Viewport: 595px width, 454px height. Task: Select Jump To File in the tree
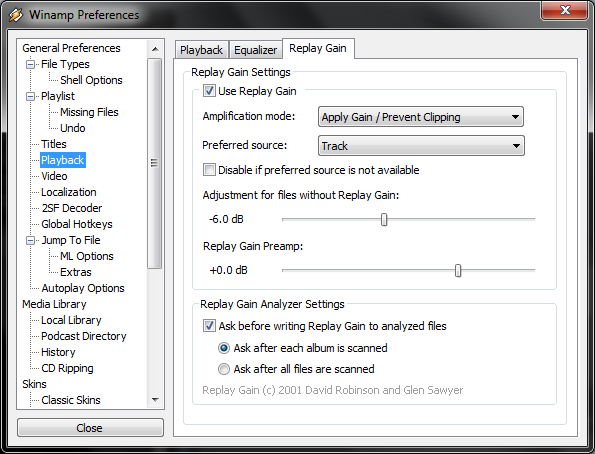coord(71,240)
